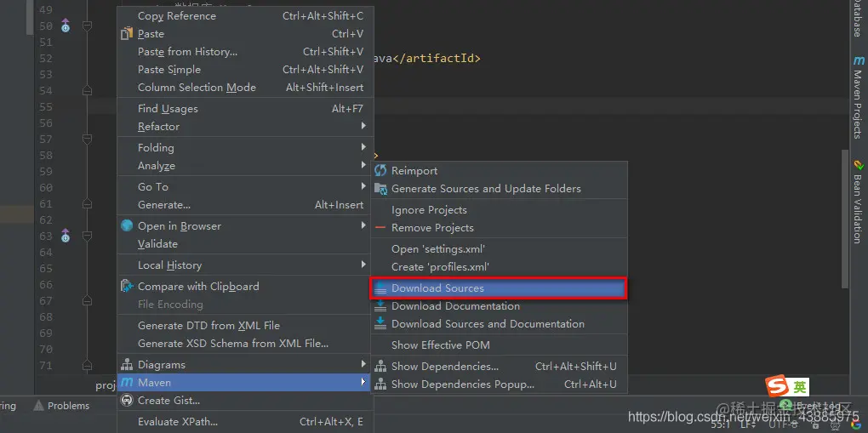Click the red minus icon beside Remove Projects
The width and height of the screenshot is (868, 433).
(380, 228)
